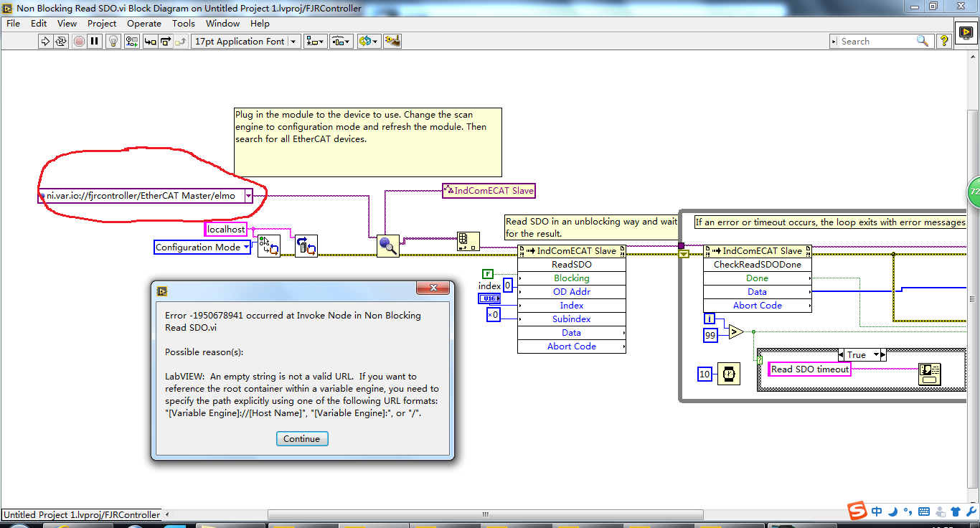Open the Reorder dropdown in toolbar
The height and width of the screenshot is (528, 980).
point(368,42)
